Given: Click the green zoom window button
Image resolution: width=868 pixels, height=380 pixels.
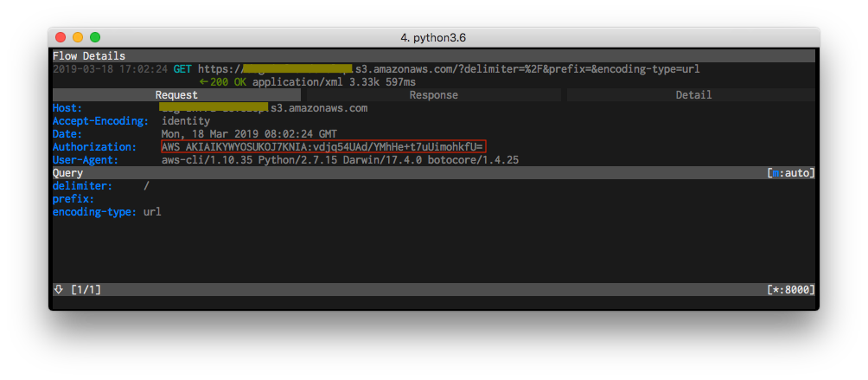Looking at the screenshot, I should (x=95, y=37).
